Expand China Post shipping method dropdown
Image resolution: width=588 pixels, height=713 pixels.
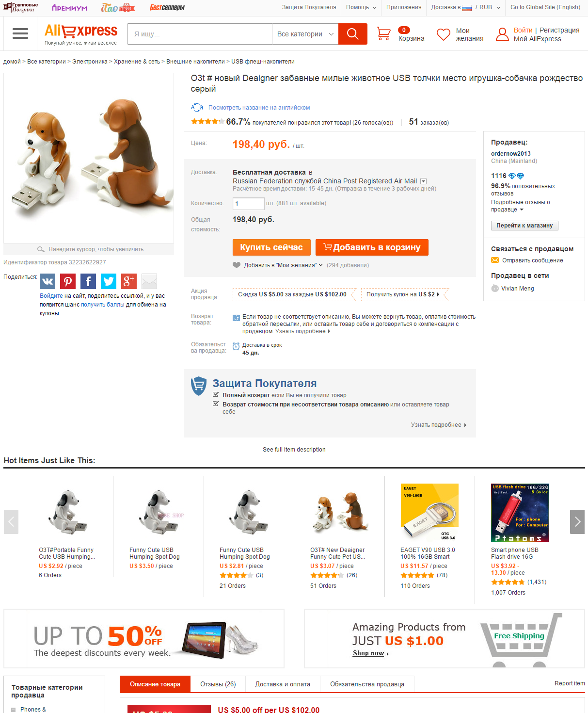[423, 181]
